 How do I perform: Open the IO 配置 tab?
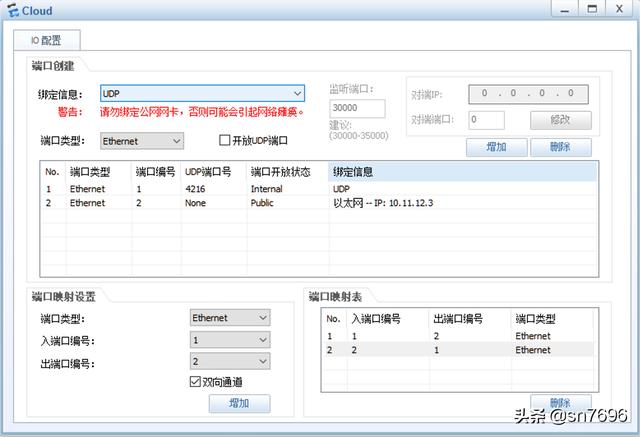click(47, 40)
